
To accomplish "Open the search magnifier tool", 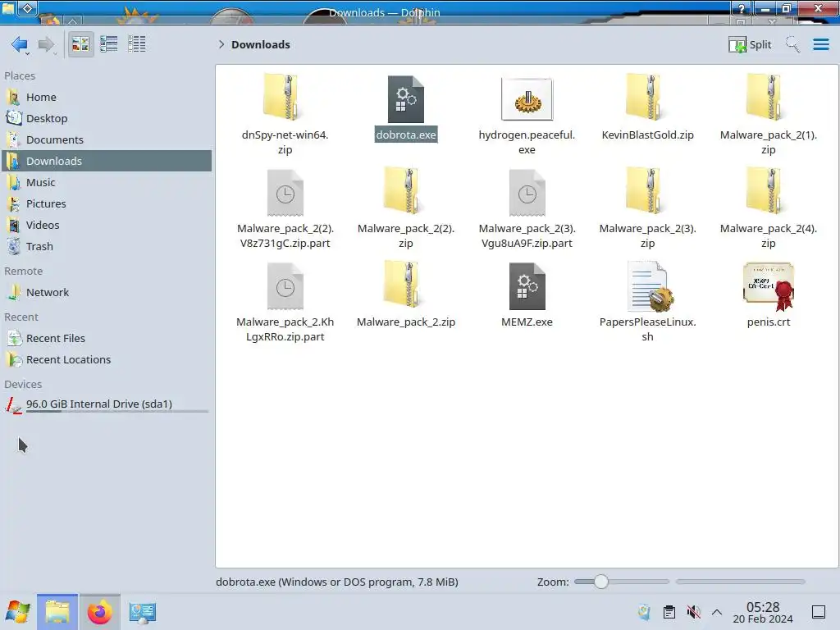I will (792, 44).
